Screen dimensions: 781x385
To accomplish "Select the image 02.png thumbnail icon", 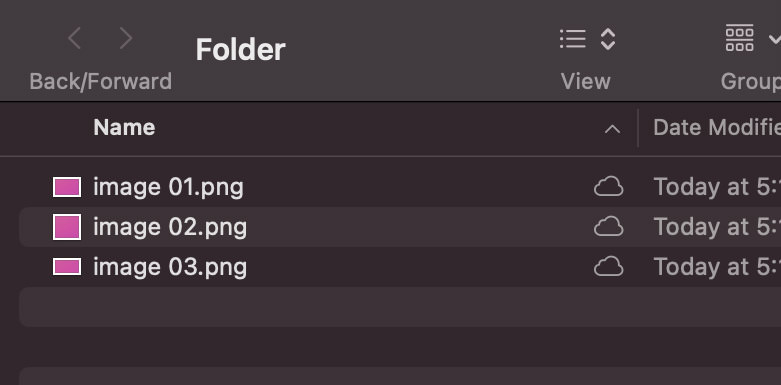I will coord(67,227).
